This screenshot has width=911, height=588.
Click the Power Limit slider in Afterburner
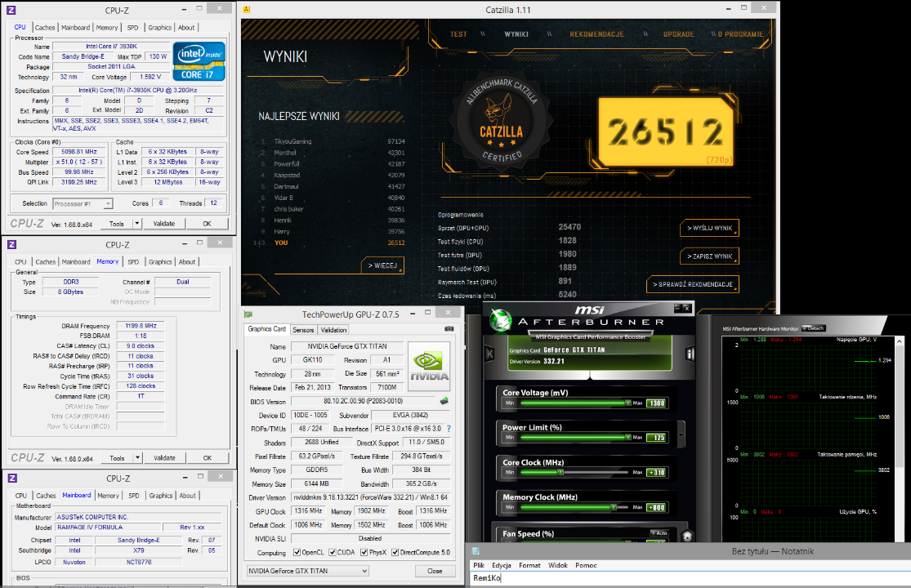pyautogui.click(x=574, y=438)
